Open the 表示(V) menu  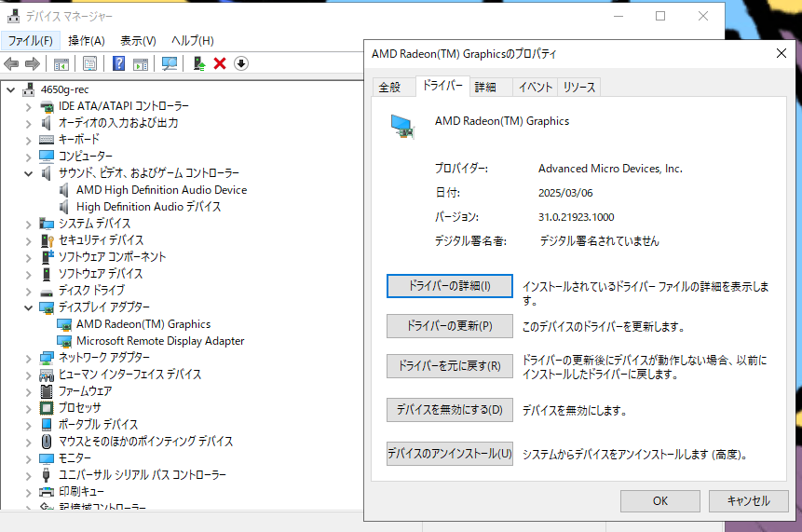tap(138, 40)
